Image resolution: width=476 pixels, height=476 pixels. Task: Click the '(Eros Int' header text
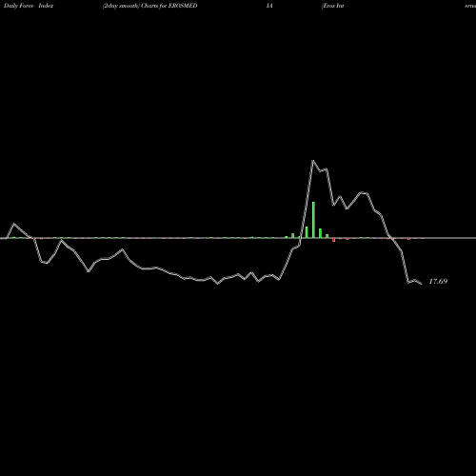[x=332, y=6]
